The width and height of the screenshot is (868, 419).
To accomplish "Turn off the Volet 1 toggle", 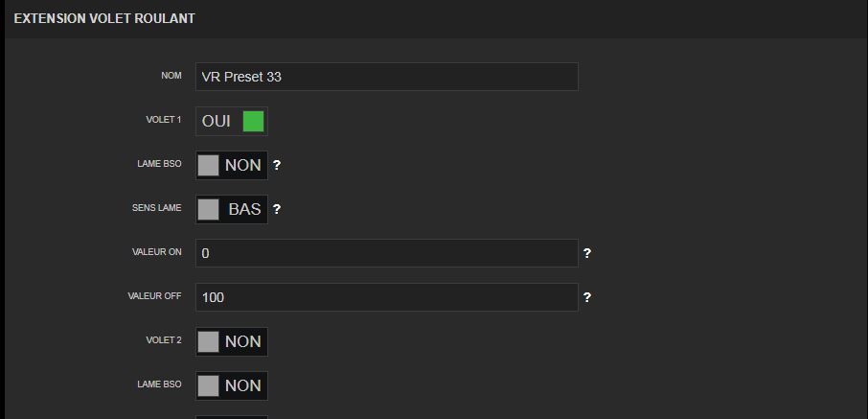I will (x=232, y=122).
